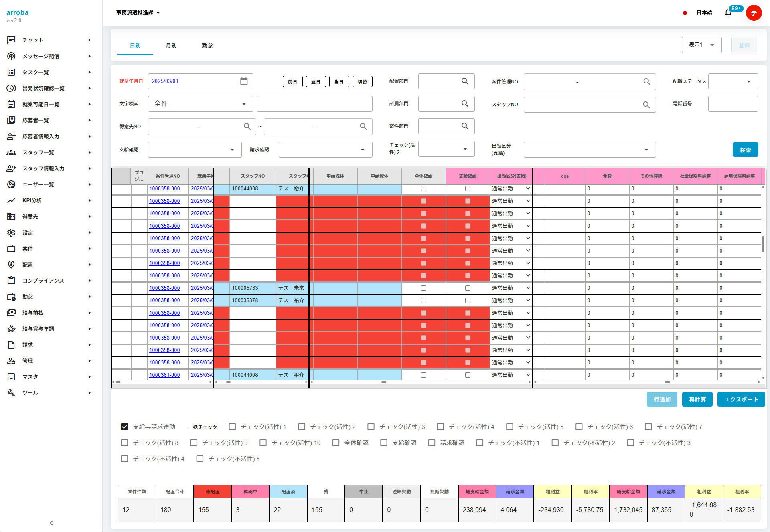This screenshot has height=532, width=770.
Task: Open the KPI分析 chart icon
Action: pyautogui.click(x=11, y=200)
